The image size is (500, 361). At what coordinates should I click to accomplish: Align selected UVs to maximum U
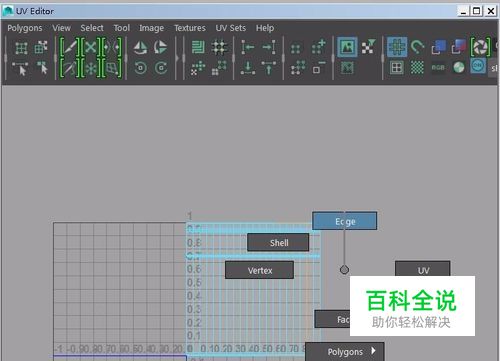coord(269,47)
